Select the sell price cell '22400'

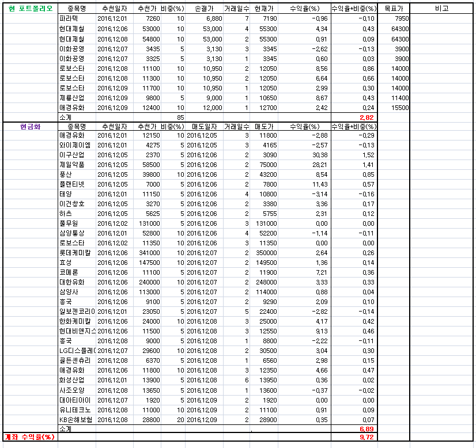pyautogui.click(x=268, y=312)
